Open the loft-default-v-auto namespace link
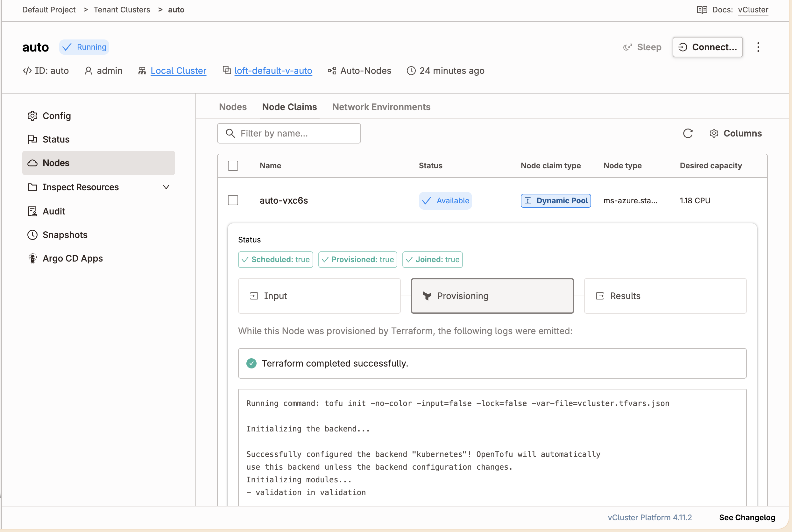Screen dimensions: 792x532 pyautogui.click(x=273, y=71)
